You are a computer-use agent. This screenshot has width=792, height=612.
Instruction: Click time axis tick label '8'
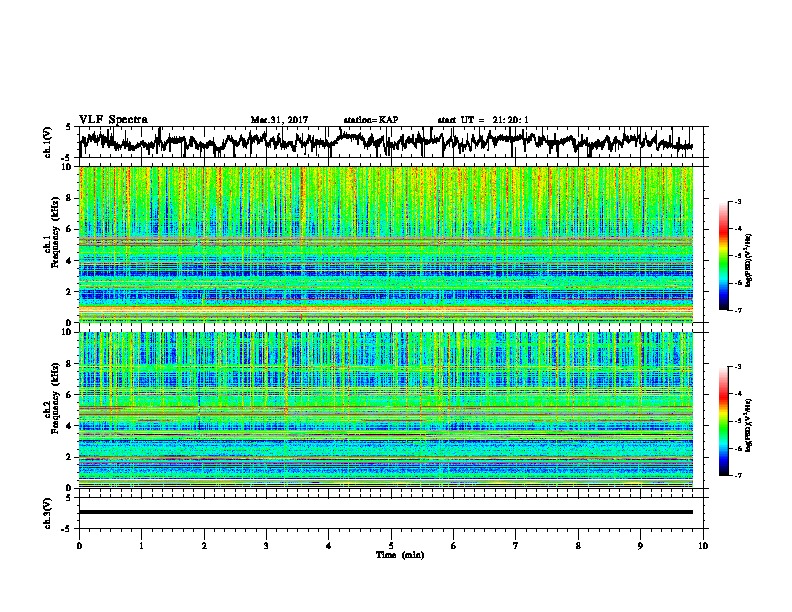click(578, 546)
